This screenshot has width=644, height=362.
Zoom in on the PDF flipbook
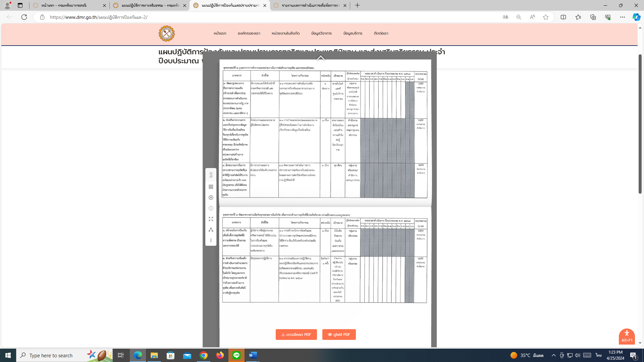point(211,197)
